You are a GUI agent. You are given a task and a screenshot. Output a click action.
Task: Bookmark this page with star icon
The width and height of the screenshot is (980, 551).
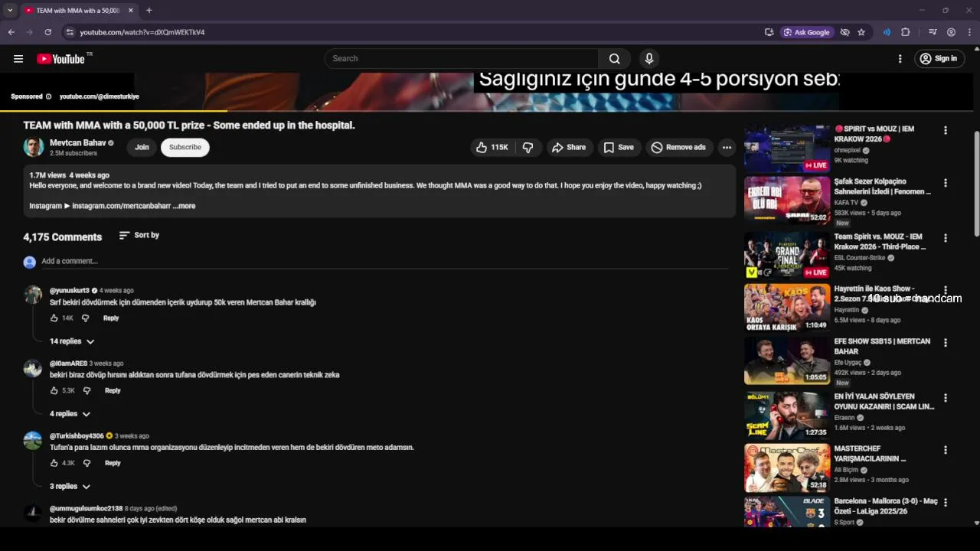pyautogui.click(x=861, y=32)
